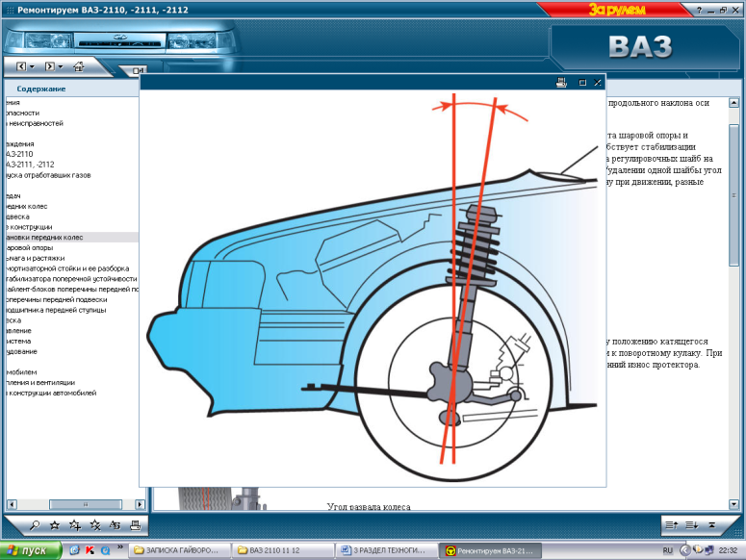The width and height of the screenshot is (746, 560).
Task: Select the 'неисправностей' contents entry
Action: (35, 123)
